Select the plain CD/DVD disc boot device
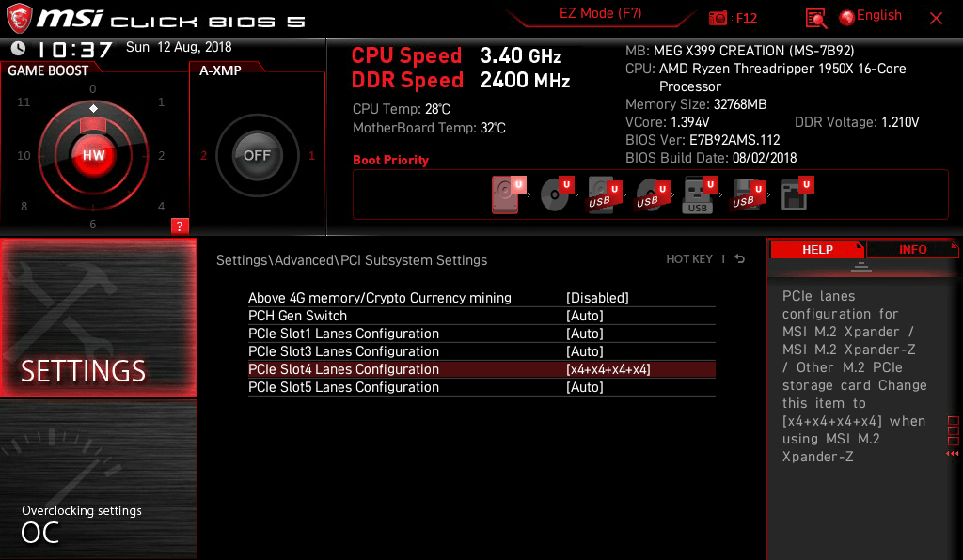 (x=557, y=194)
